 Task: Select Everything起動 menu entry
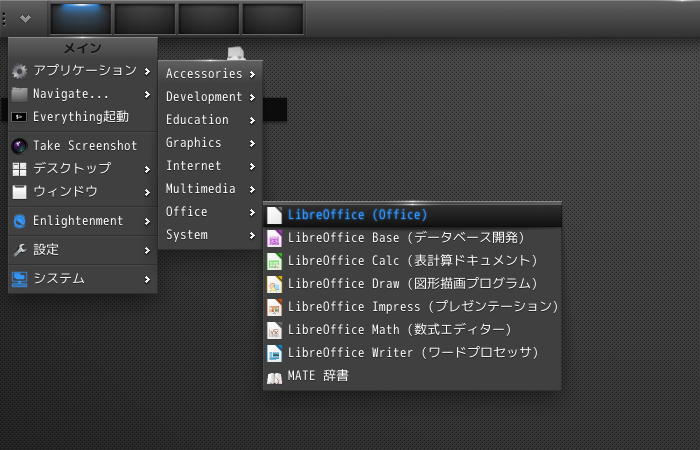tap(83, 117)
